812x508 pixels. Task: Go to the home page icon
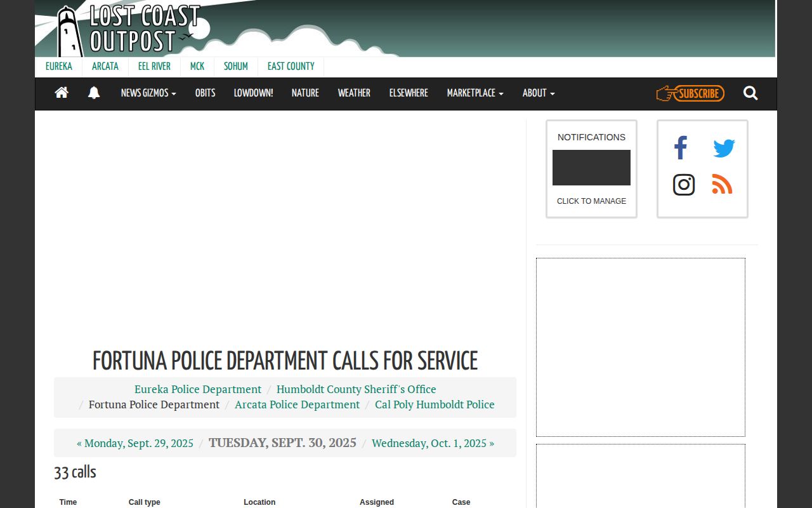point(62,93)
